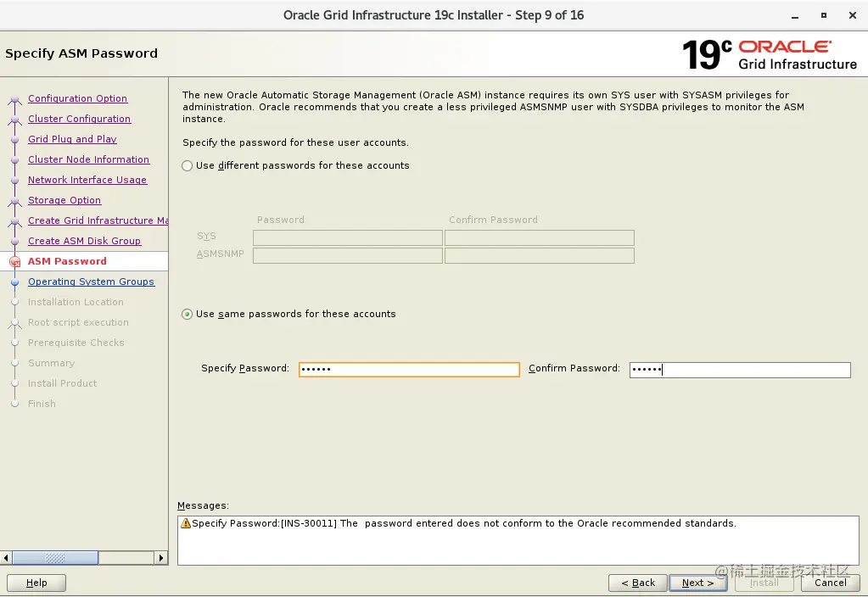The height and width of the screenshot is (597, 868).
Task: Click the ASMSNMP Confirm Password field
Action: tap(539, 255)
